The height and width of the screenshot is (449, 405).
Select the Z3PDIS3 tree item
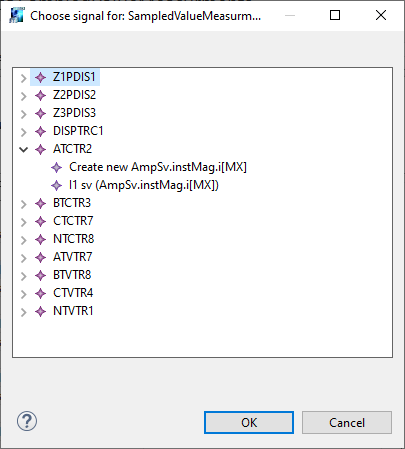pyautogui.click(x=74, y=113)
